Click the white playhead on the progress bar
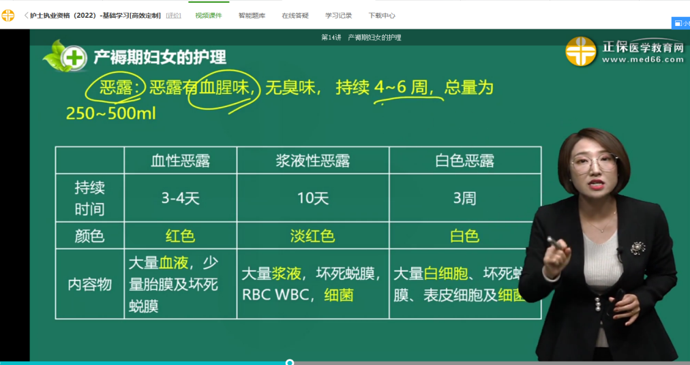Screen dimensions: 690x365 290,362
